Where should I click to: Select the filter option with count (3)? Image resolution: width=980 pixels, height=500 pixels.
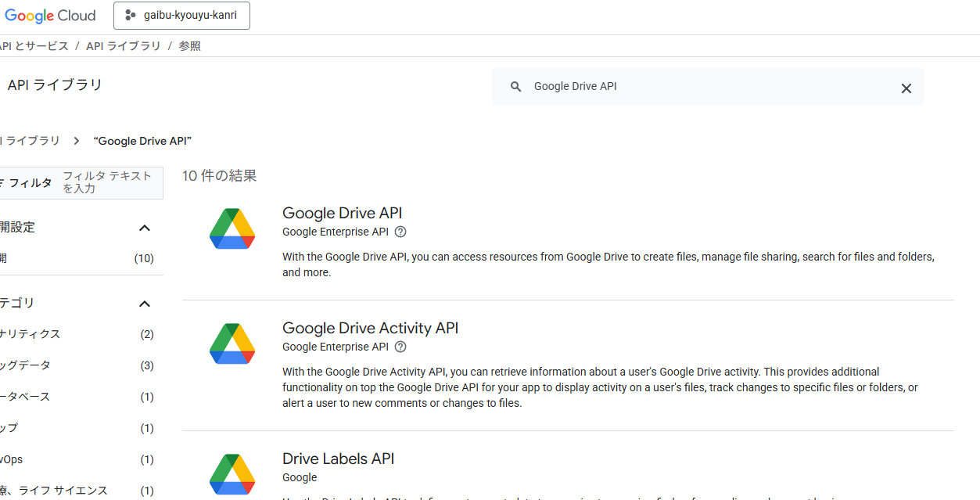(x=78, y=365)
